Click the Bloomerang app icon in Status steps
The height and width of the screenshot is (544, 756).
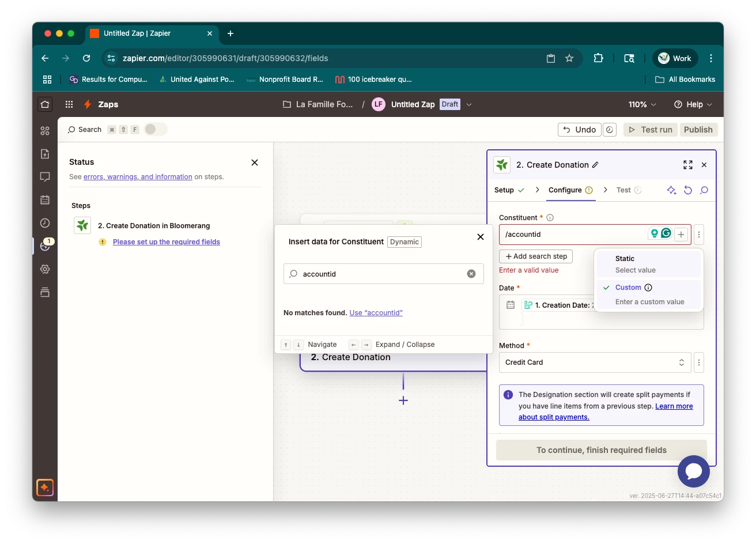coord(82,225)
